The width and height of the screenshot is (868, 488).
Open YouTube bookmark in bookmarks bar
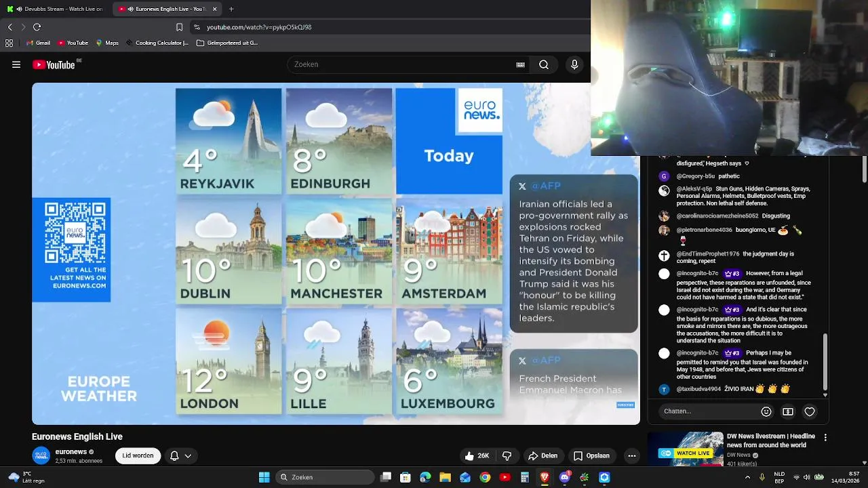click(x=73, y=43)
